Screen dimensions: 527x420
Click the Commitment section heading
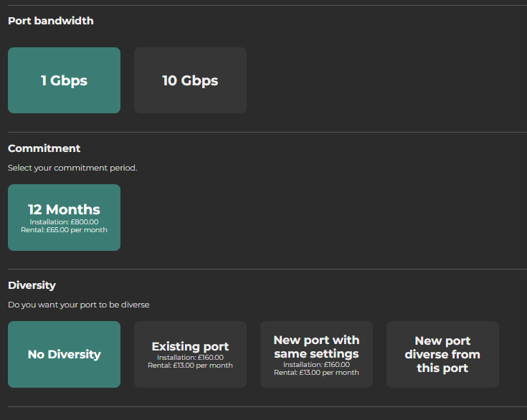[x=44, y=148]
